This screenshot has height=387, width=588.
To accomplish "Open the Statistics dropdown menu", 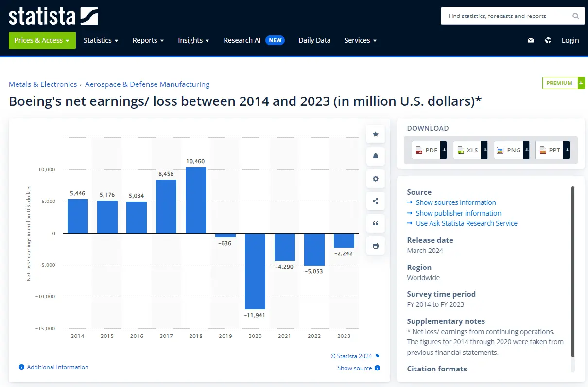I will tap(101, 40).
